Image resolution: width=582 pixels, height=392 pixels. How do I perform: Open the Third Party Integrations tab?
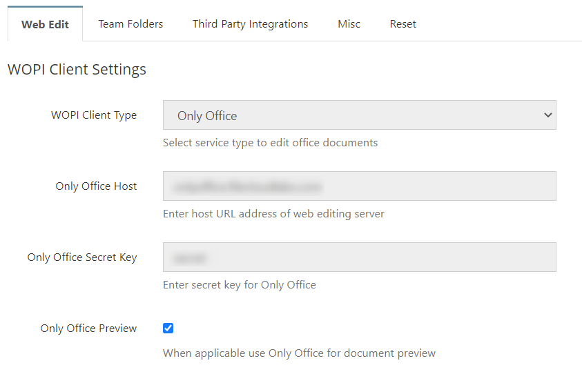coord(250,24)
